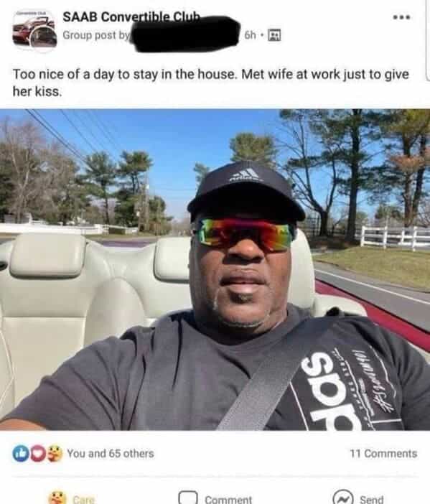Toggle the Care reaction button
430x504 pixels.
pyautogui.click(x=71, y=498)
